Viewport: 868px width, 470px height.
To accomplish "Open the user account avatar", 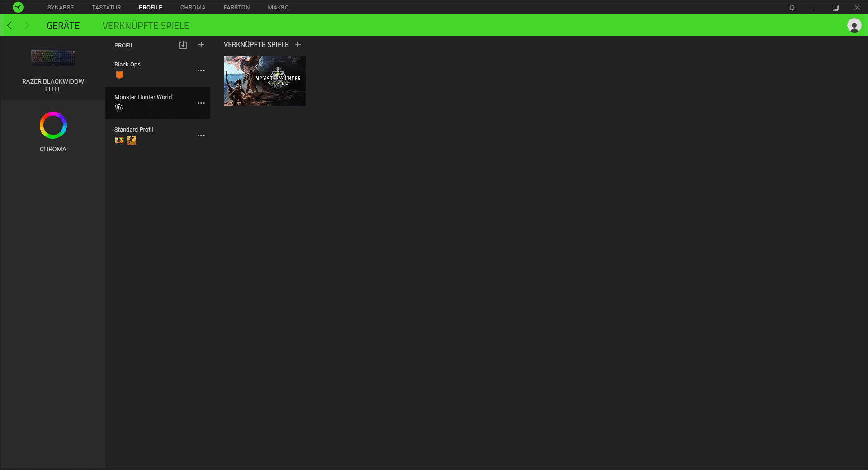I will [854, 26].
